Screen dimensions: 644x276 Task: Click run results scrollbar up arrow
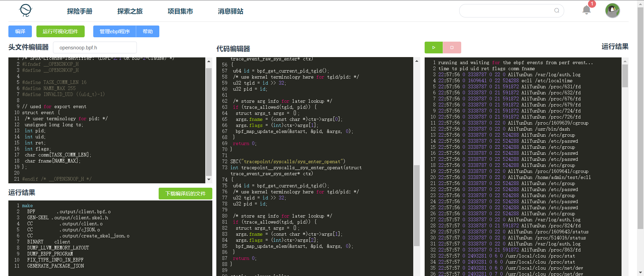coord(625,61)
